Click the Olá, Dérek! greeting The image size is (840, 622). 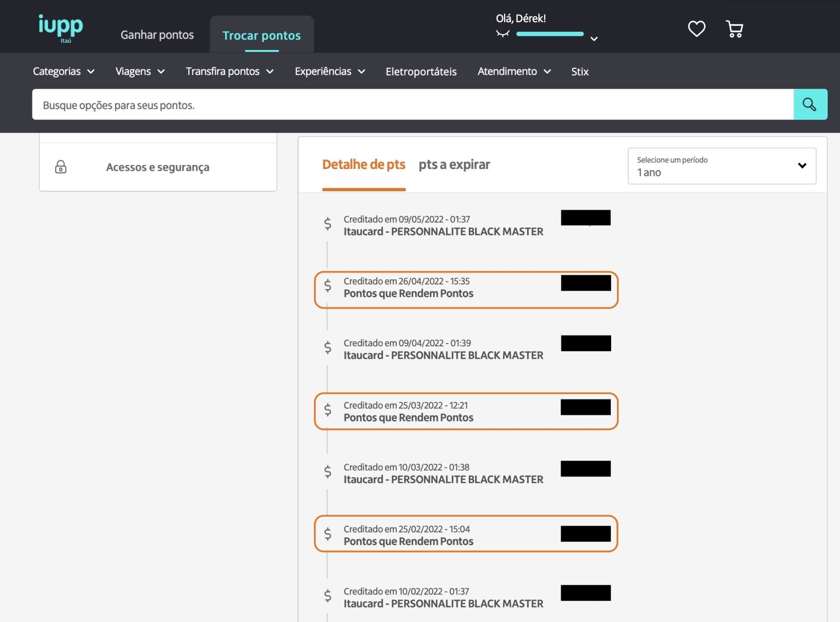[521, 18]
